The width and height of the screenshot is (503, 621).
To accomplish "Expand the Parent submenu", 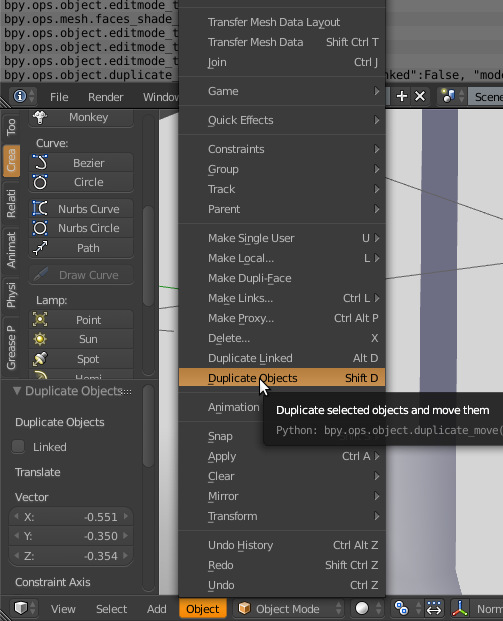I will click(x=282, y=209).
